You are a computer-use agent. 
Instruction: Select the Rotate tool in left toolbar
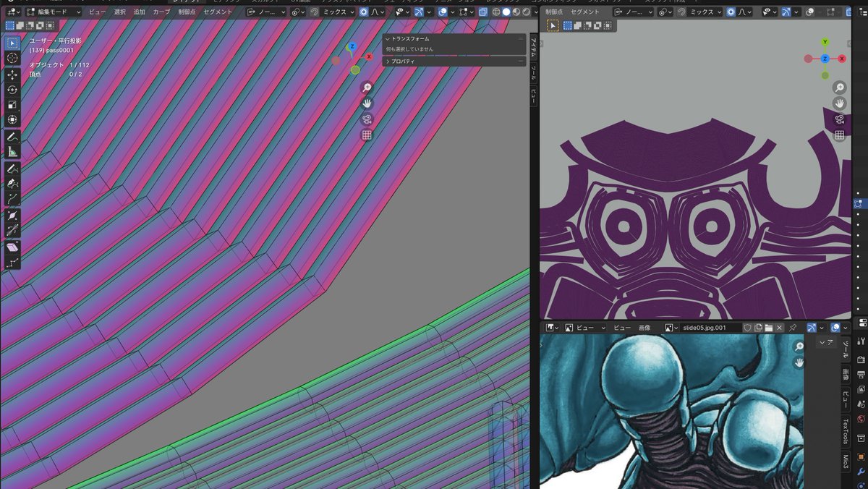[x=12, y=90]
